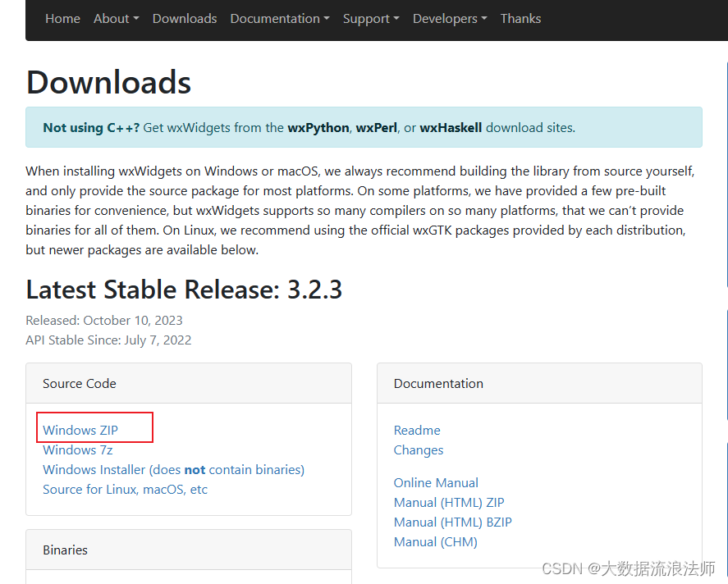
Task: View the Changes document
Action: click(x=419, y=449)
